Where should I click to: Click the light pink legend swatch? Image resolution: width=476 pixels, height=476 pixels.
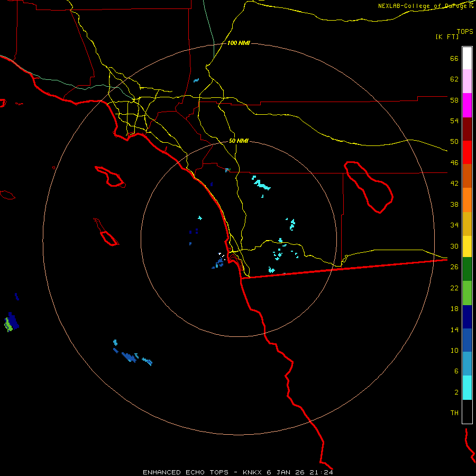click(x=467, y=81)
